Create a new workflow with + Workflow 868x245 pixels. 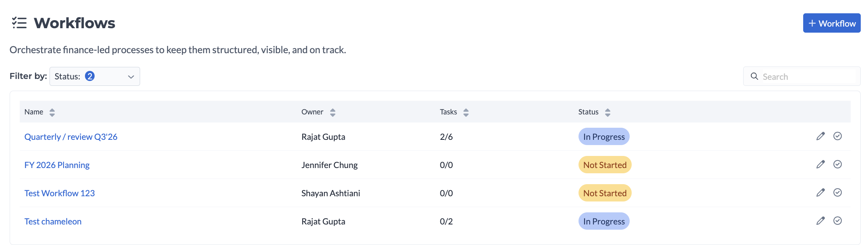(831, 23)
